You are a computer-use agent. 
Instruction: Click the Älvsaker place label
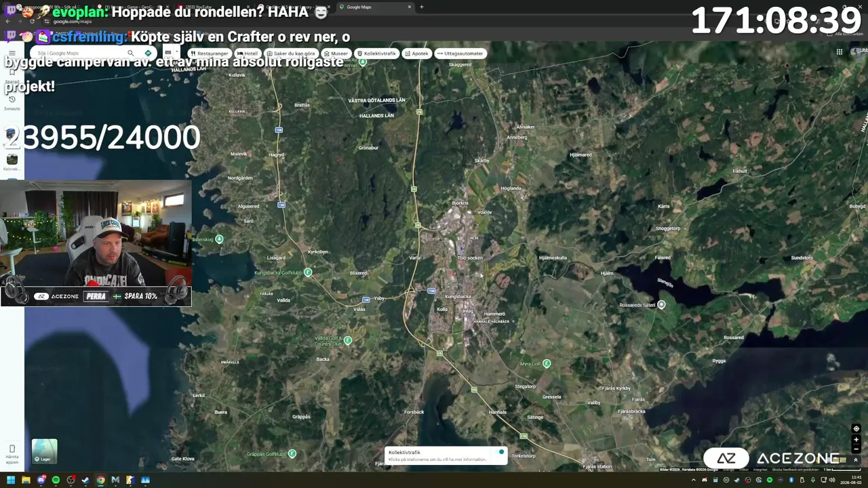[526, 127]
